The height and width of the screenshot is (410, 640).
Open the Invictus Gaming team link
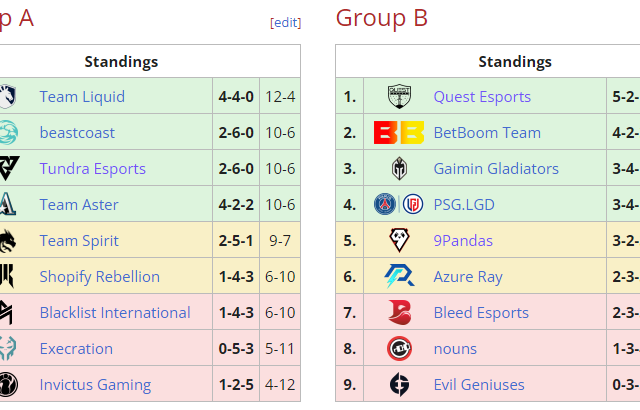coord(95,385)
